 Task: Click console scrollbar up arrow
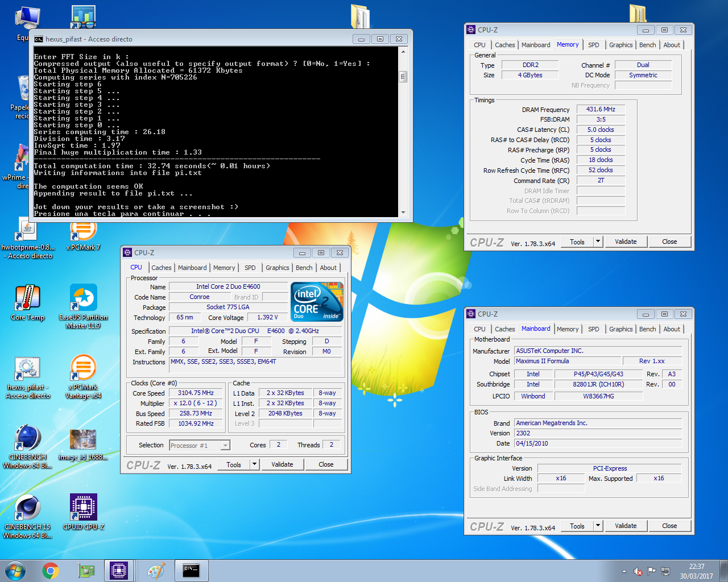[x=403, y=52]
